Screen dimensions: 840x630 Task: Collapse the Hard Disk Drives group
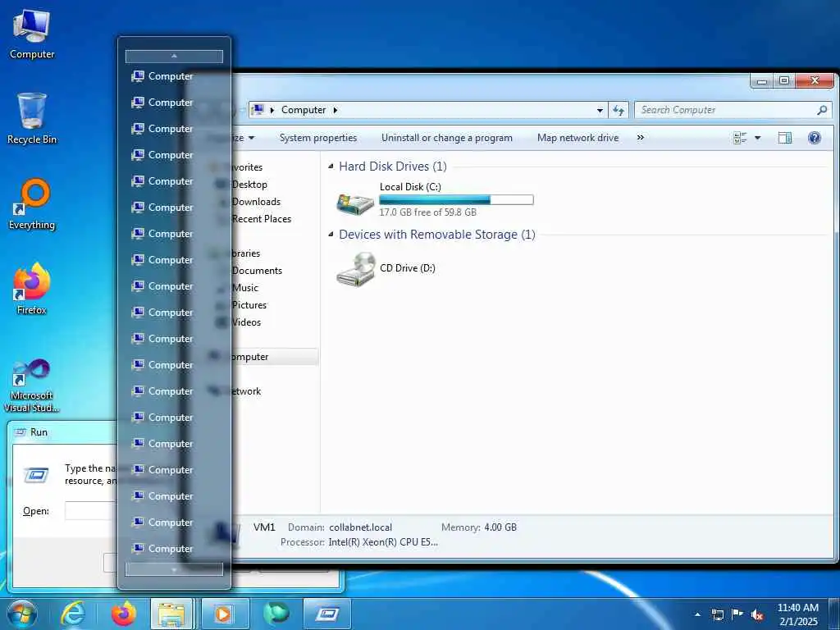[x=331, y=167]
